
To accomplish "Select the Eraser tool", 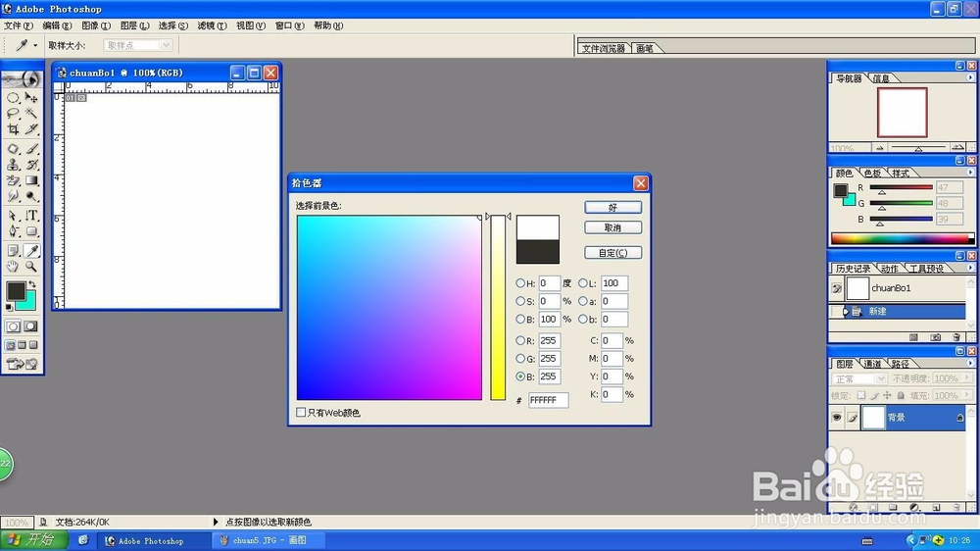I will (x=13, y=180).
